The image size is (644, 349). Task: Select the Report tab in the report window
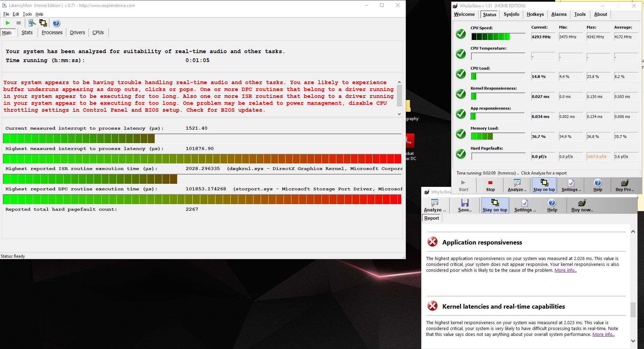pyautogui.click(x=432, y=218)
